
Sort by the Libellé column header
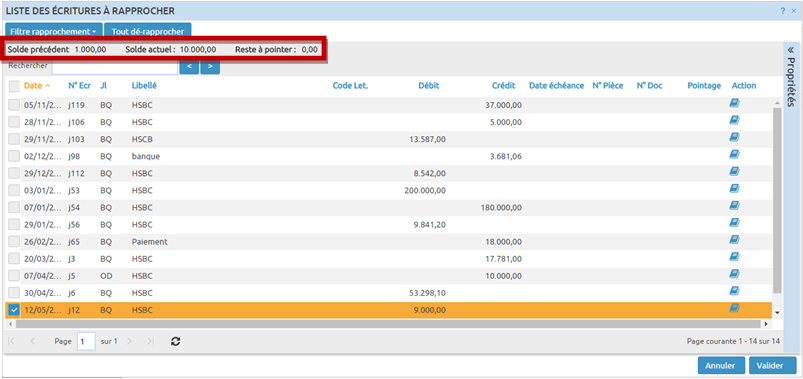pyautogui.click(x=144, y=86)
